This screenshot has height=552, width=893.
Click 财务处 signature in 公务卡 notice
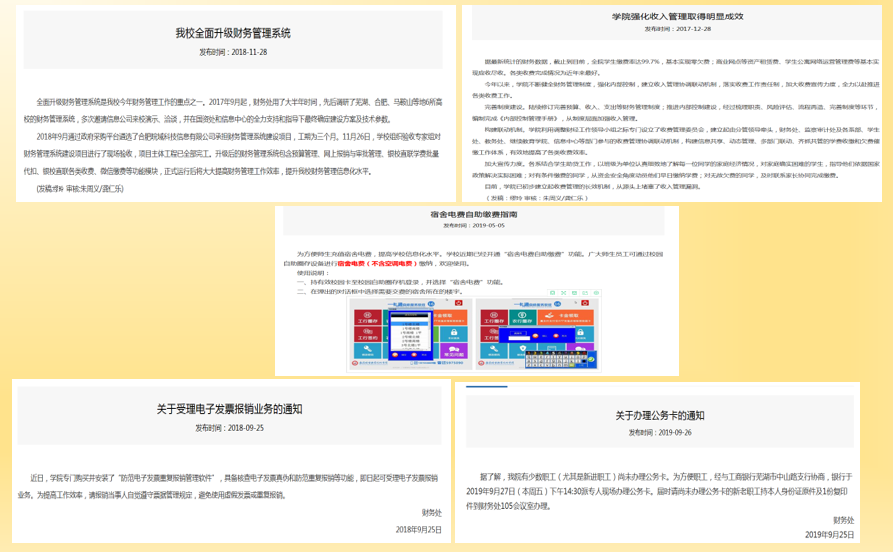click(843, 520)
